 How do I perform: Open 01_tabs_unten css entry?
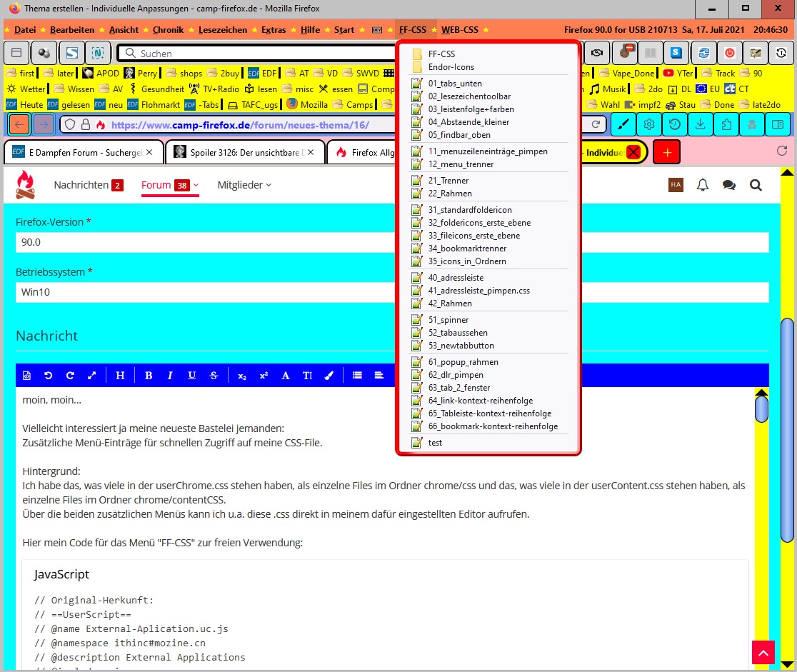[488, 84]
